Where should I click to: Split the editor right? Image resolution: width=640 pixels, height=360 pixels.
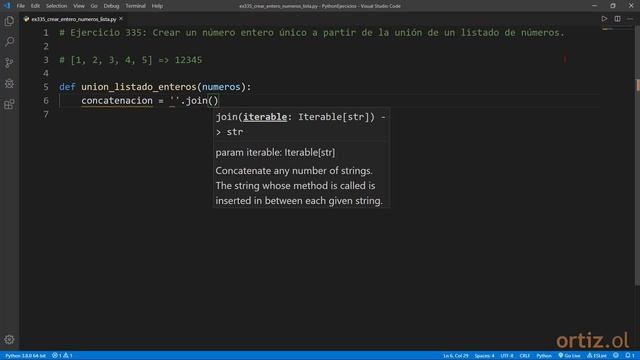pyautogui.click(x=617, y=19)
